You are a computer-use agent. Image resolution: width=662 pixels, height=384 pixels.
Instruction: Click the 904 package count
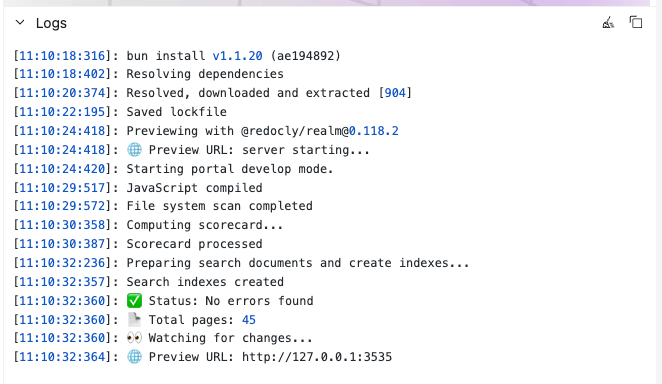tap(395, 93)
